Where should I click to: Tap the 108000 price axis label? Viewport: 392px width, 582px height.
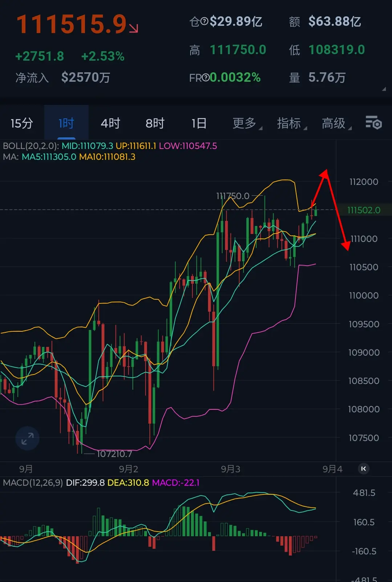click(x=364, y=409)
